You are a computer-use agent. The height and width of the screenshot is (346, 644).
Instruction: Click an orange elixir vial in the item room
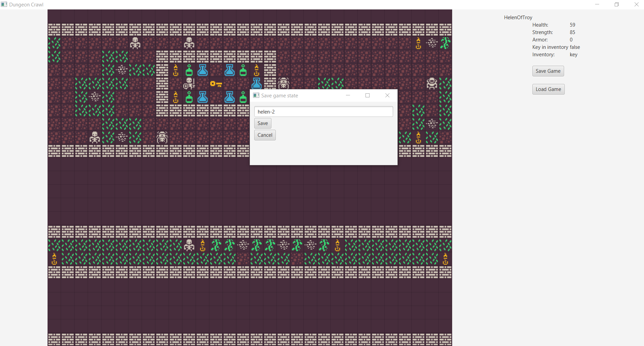tap(176, 70)
